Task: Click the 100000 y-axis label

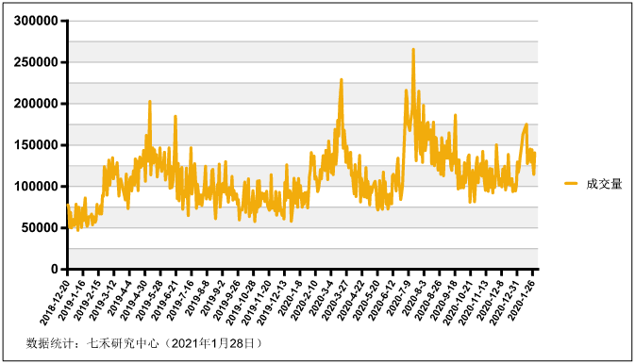Action: click(36, 187)
